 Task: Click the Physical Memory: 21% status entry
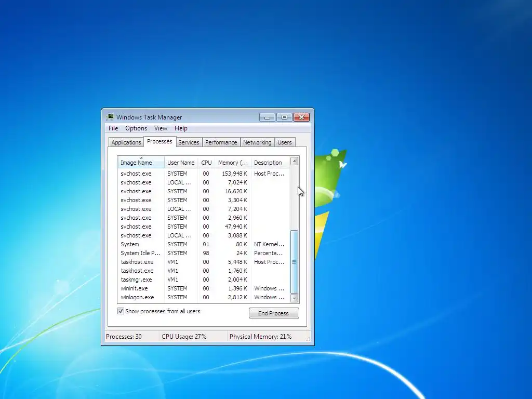260,337
